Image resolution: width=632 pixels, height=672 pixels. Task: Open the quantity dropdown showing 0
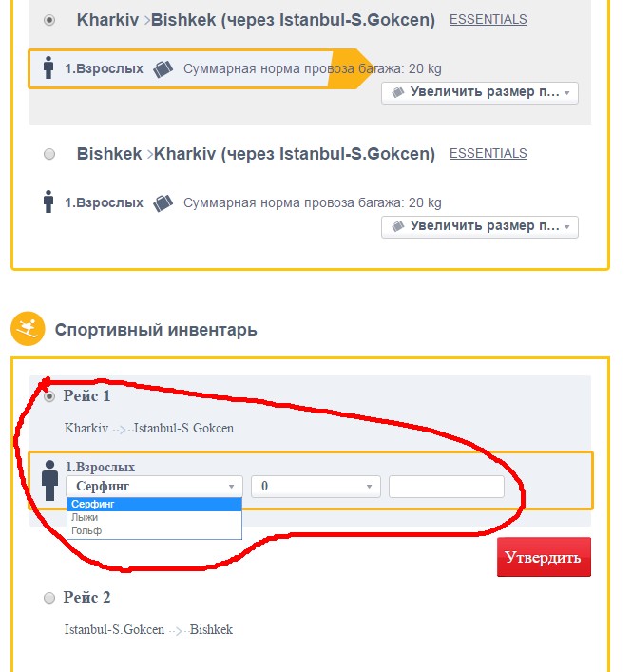(316, 487)
